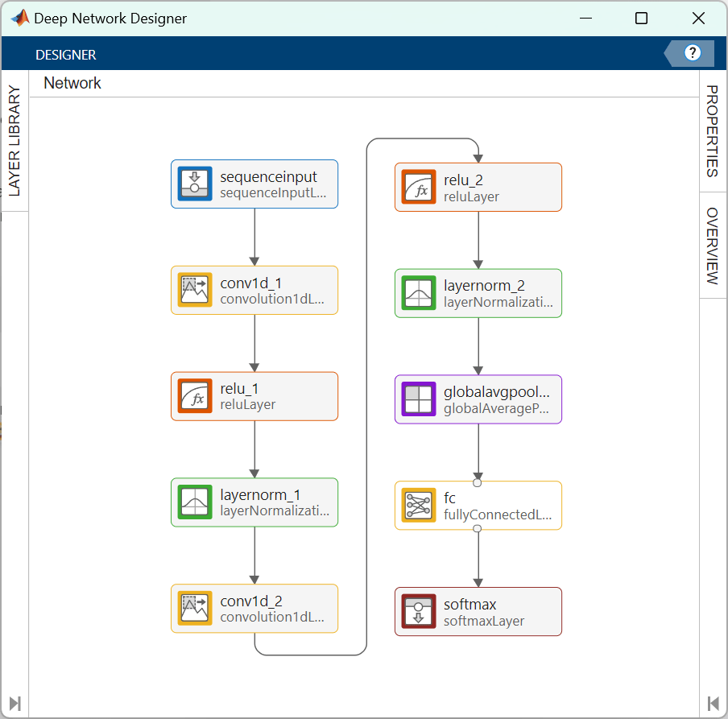Select the fx icon on relu_1

[x=194, y=396]
